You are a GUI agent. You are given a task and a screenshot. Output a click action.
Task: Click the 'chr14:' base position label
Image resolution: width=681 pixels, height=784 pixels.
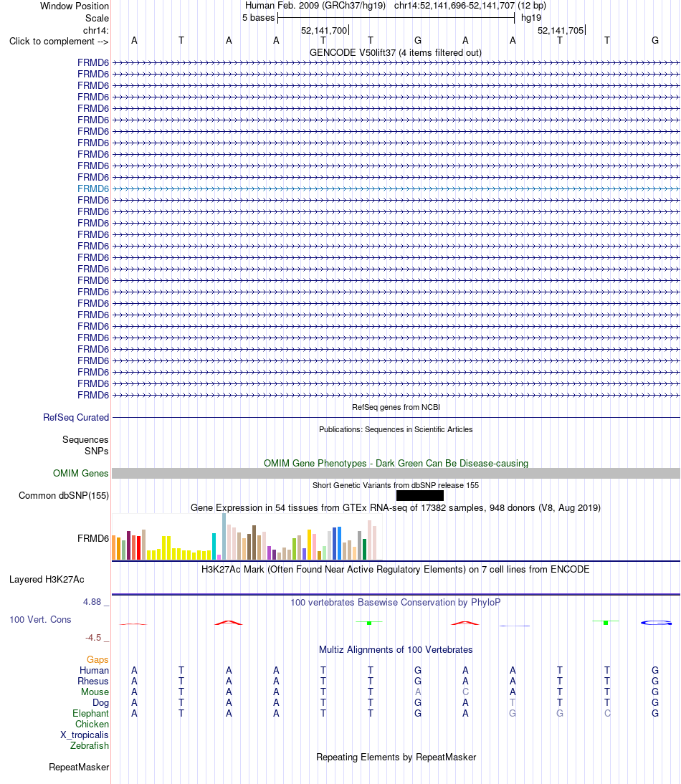(95, 31)
